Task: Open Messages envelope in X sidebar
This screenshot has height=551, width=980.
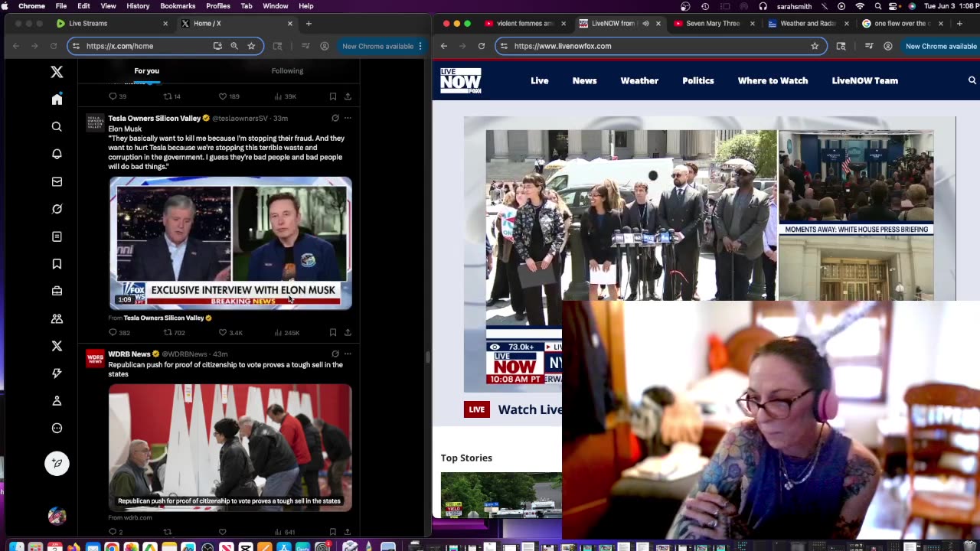Action: [57, 181]
